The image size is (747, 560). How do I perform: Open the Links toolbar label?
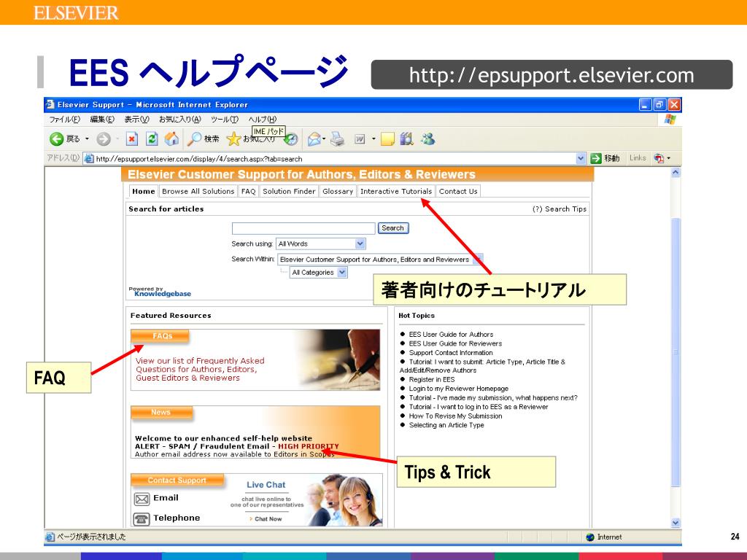638,158
